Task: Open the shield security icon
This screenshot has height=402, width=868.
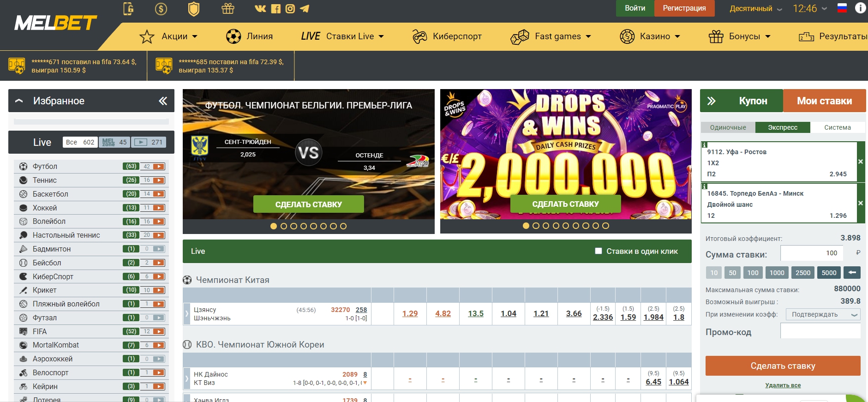Action: (x=194, y=9)
